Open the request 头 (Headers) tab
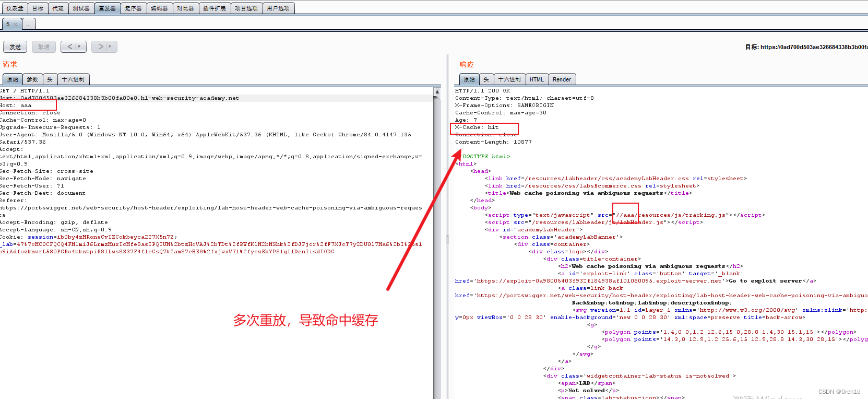The image size is (868, 399). click(x=50, y=79)
